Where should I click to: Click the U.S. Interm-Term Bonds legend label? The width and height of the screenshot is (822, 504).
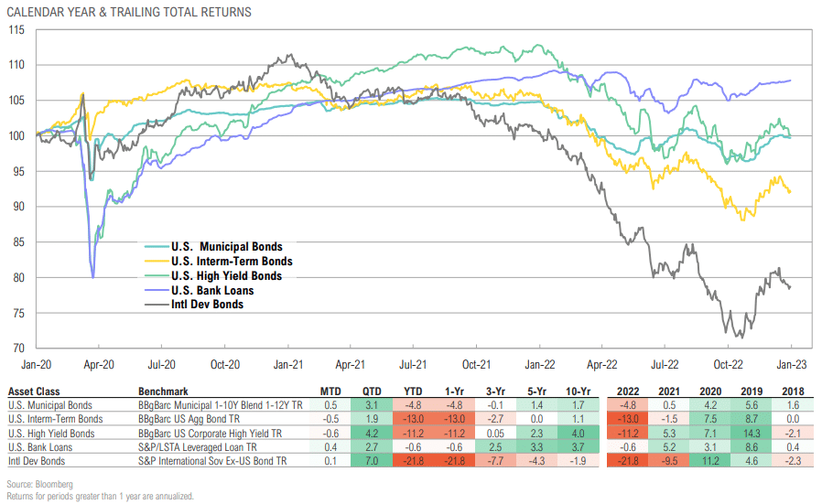coord(232,262)
